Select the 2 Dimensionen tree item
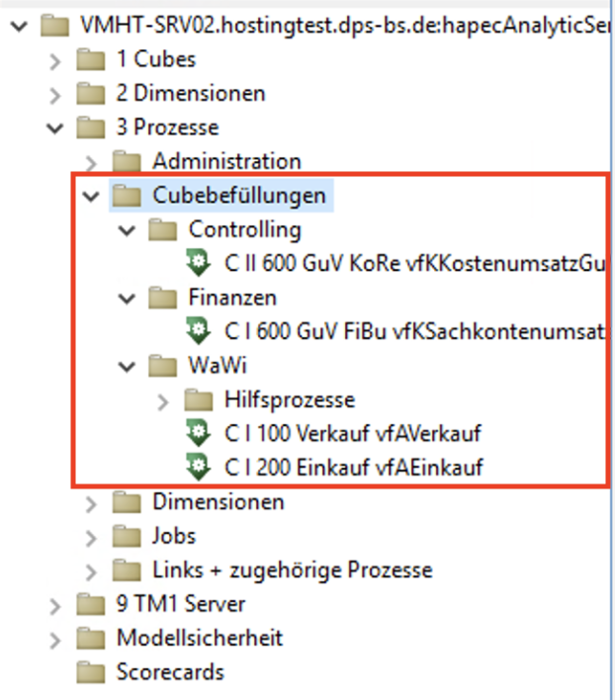Image resolution: width=615 pixels, height=700 pixels. click(191, 94)
